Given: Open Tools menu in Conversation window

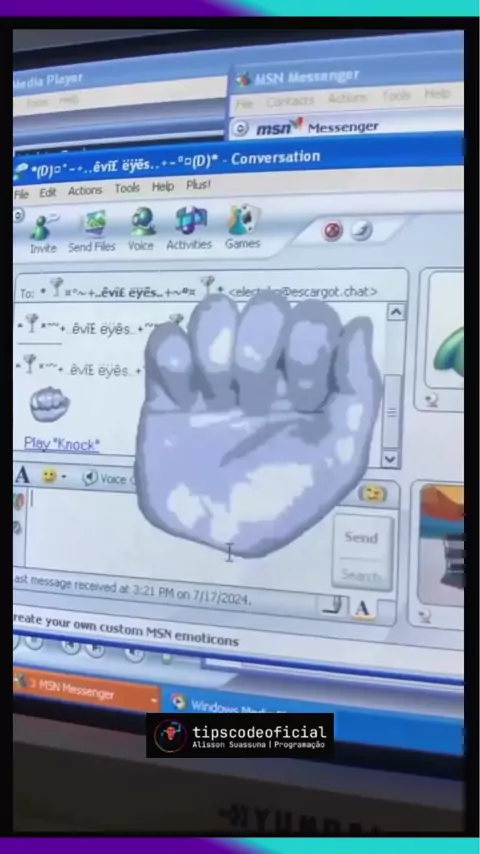Looking at the screenshot, I should [x=127, y=188].
